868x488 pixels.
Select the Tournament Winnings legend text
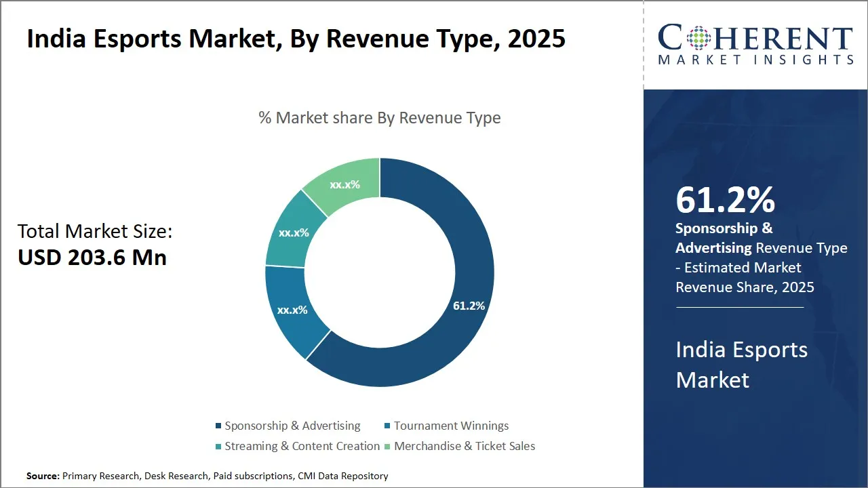(451, 426)
